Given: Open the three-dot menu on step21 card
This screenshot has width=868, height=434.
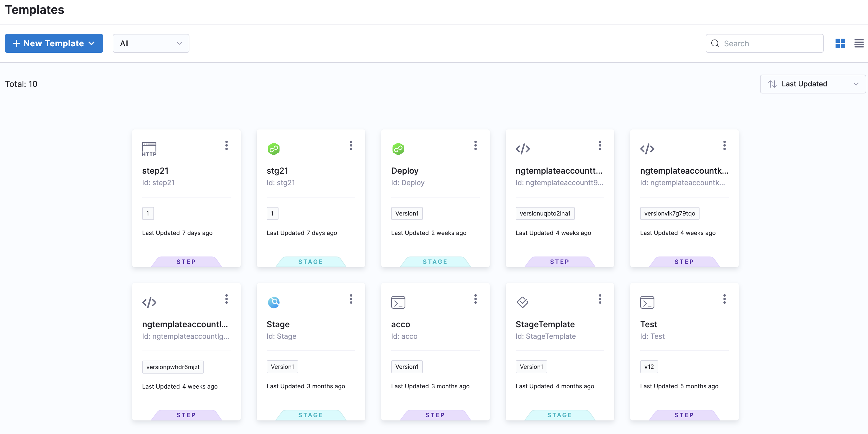Looking at the screenshot, I should (226, 145).
